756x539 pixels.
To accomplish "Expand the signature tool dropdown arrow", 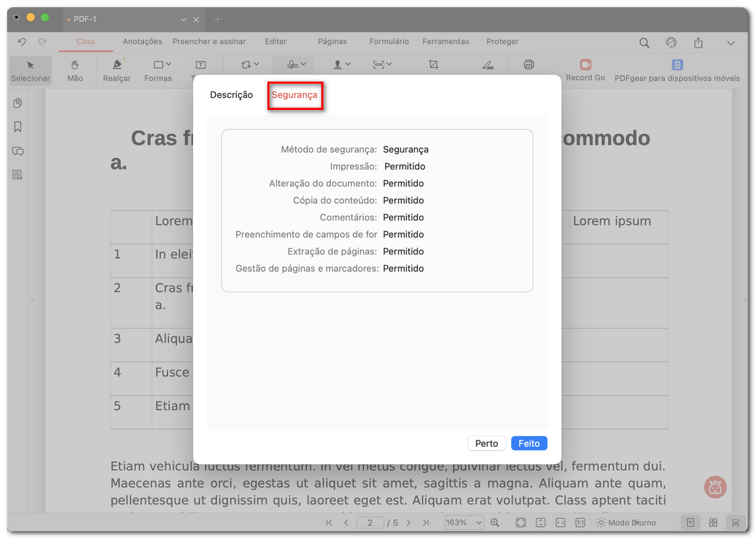I will [x=303, y=64].
